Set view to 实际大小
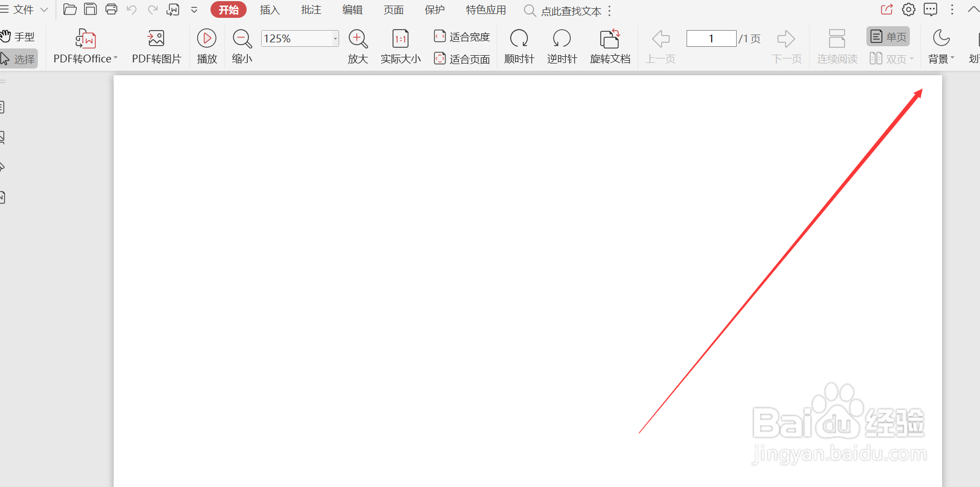980x487 pixels. click(400, 47)
